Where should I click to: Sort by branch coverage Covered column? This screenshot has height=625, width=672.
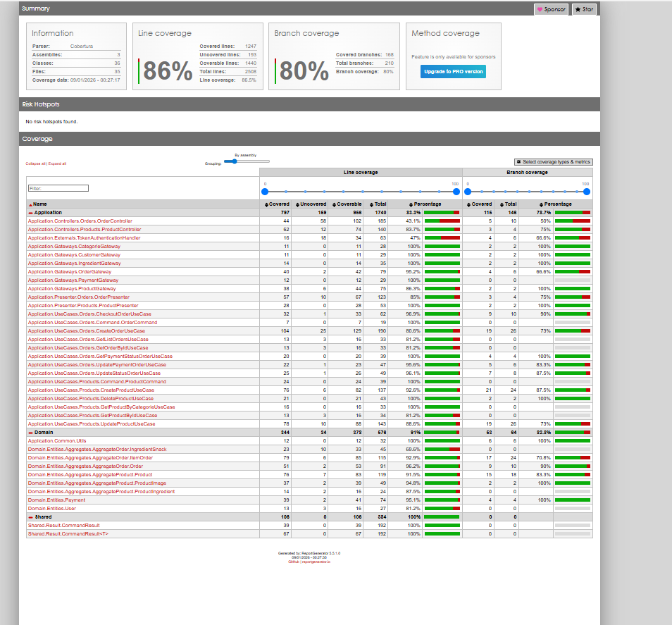(480, 204)
